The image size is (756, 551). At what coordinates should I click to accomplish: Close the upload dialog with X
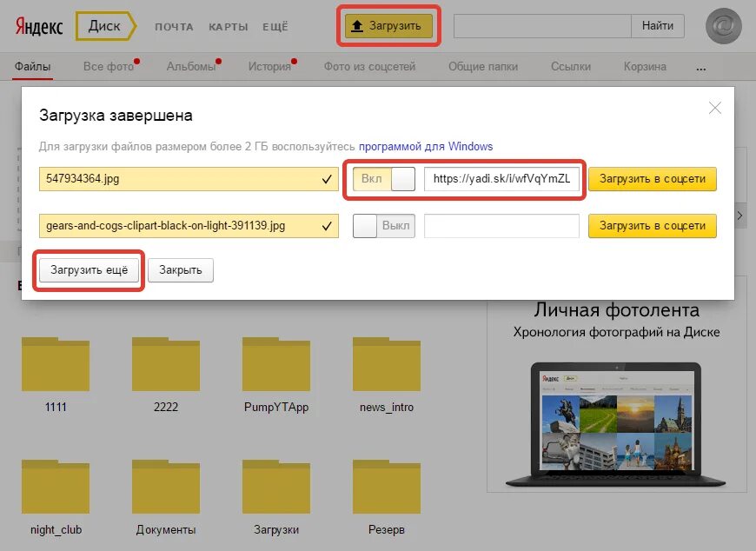pos(715,108)
